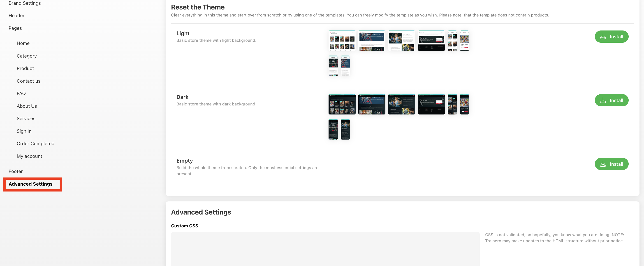Screen dimensions: 644x266
Task: Open Brand Settings in the sidebar
Action: [25, 3]
